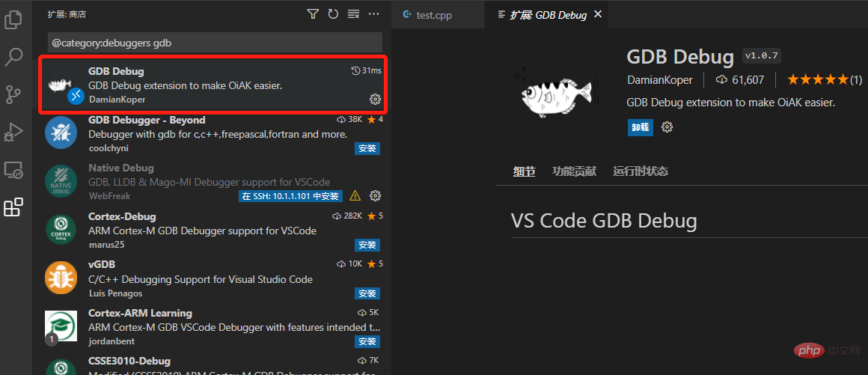
Task: Click the 卸载 uninstall button
Action: pos(640,127)
